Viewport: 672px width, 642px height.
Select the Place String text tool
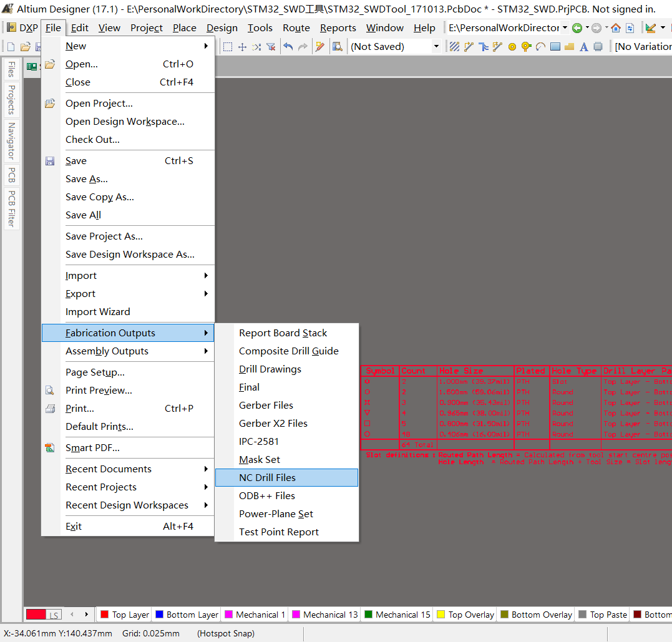(584, 47)
